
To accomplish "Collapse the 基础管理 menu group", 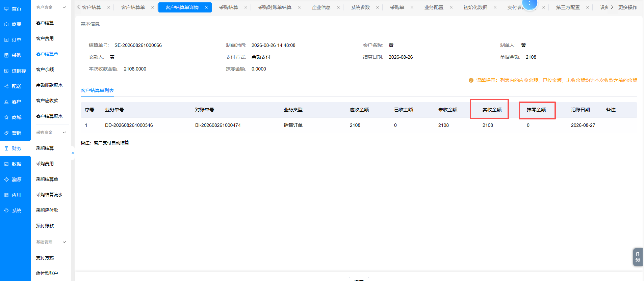I will click(x=65, y=242).
